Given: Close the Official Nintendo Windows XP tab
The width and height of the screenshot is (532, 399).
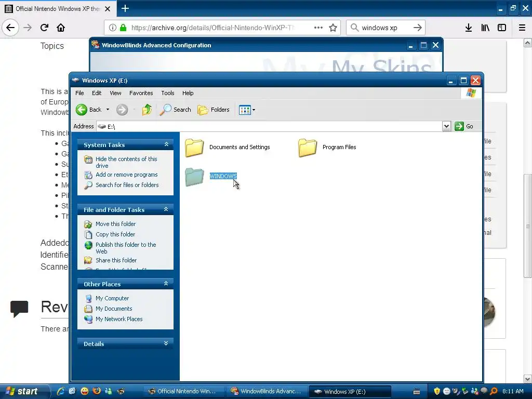Looking at the screenshot, I should click(108, 9).
